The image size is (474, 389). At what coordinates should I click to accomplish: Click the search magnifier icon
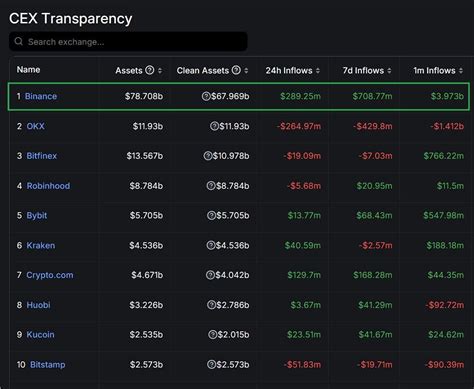point(19,41)
